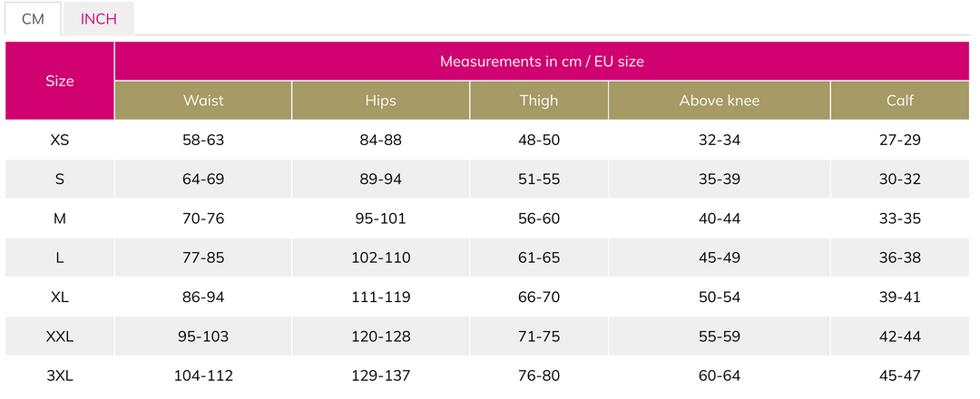Click the Calf column header

point(900,101)
